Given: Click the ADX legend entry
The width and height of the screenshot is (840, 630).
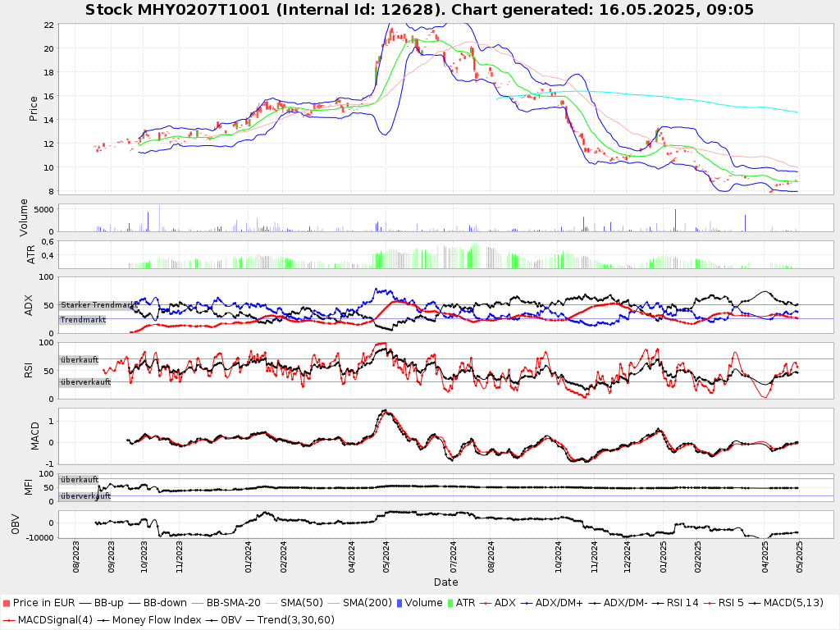Looking at the screenshot, I should [497, 603].
